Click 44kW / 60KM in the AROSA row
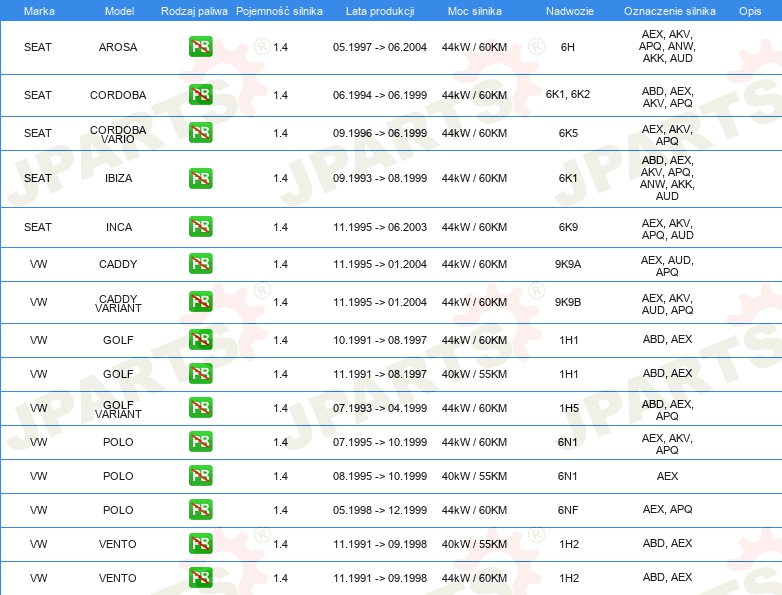This screenshot has height=595, width=782. (x=474, y=47)
